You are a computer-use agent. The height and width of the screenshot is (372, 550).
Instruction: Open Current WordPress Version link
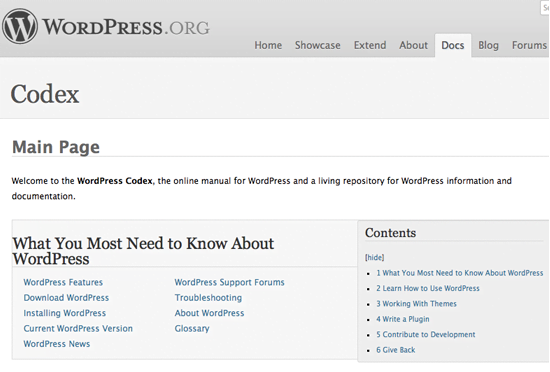pyautogui.click(x=78, y=329)
